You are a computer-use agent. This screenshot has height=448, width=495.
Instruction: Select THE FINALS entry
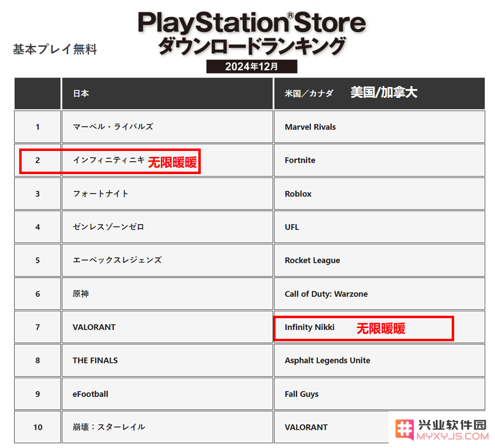coord(95,360)
